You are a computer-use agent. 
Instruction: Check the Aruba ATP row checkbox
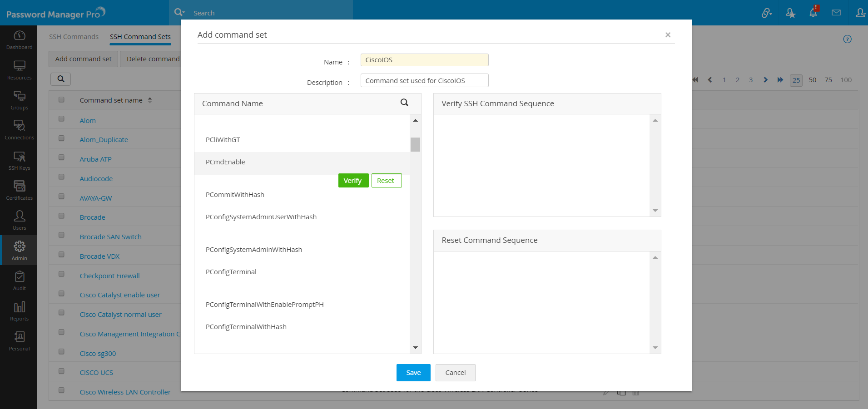61,158
